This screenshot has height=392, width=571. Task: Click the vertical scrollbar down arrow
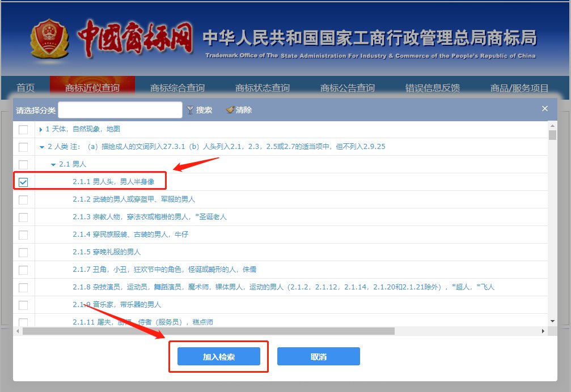554,320
